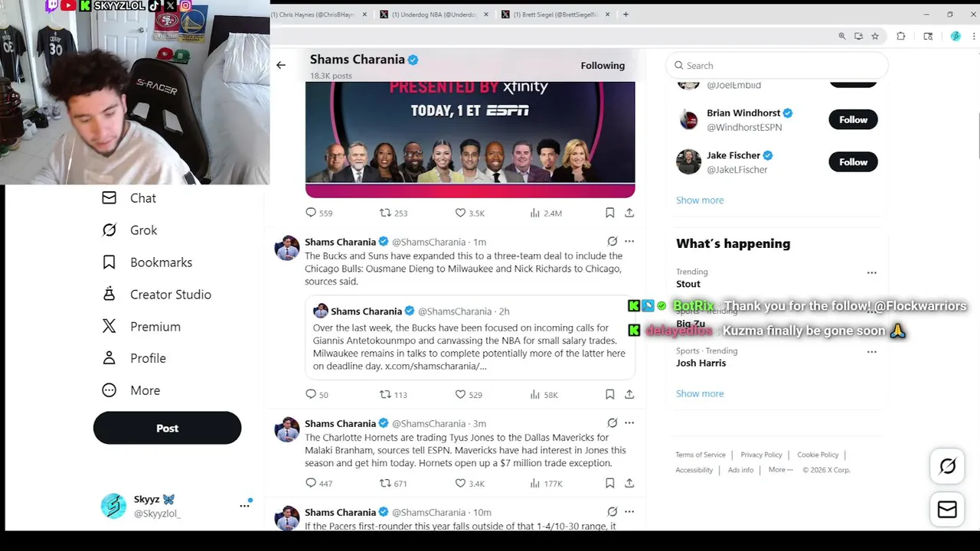Open the floating Messages envelope button

(x=947, y=509)
